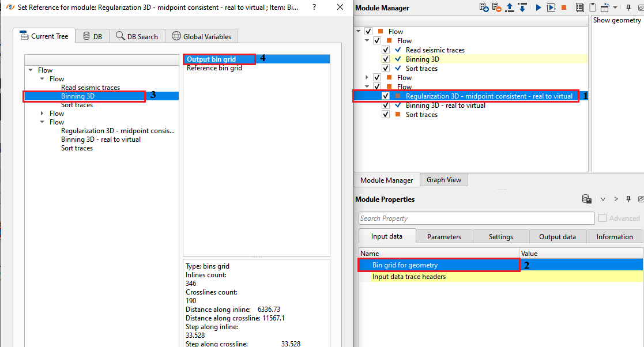The image size is (644, 347).
Task: Click the Name column header in properties table
Action: coord(439,254)
